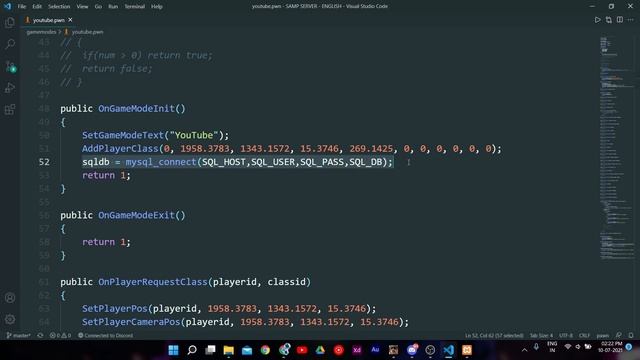Click the "YouTube" string literal
The height and width of the screenshot is (360, 640).
tap(194, 135)
